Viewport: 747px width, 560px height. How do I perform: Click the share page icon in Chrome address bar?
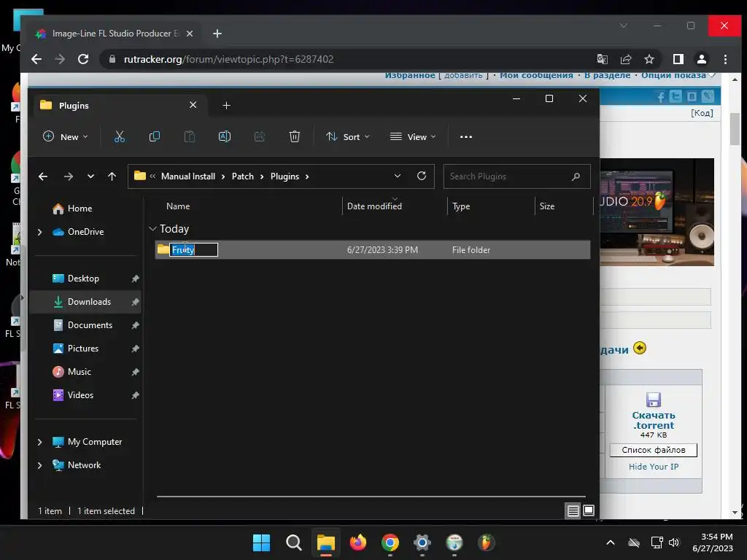625,59
